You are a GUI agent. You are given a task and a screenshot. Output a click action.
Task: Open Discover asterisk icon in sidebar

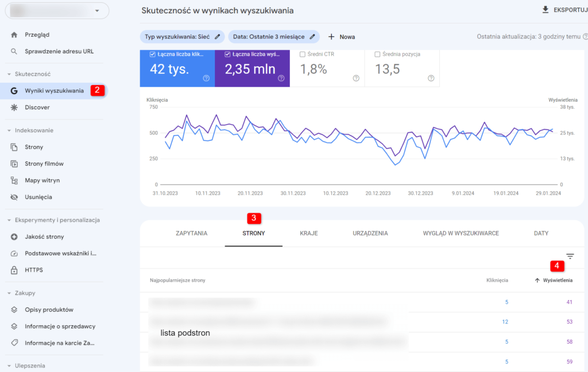click(x=14, y=107)
